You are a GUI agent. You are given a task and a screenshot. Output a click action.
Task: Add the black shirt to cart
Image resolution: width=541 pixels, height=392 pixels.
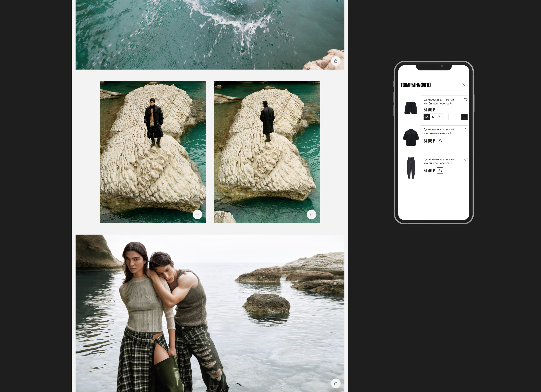click(x=440, y=141)
